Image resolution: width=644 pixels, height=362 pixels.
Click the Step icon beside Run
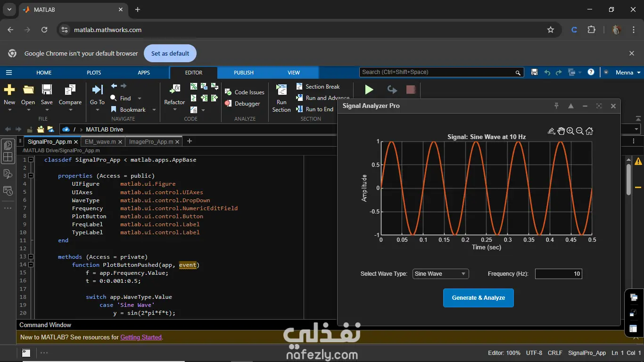pos(392,90)
